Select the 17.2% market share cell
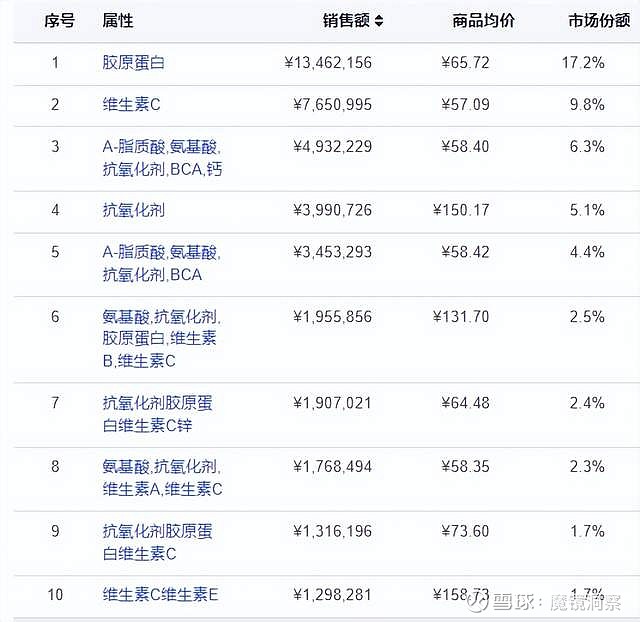 click(583, 63)
